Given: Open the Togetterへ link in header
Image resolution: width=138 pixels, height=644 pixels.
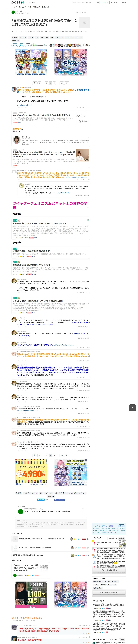Looking at the screenshot, I should click(x=31, y=2).
